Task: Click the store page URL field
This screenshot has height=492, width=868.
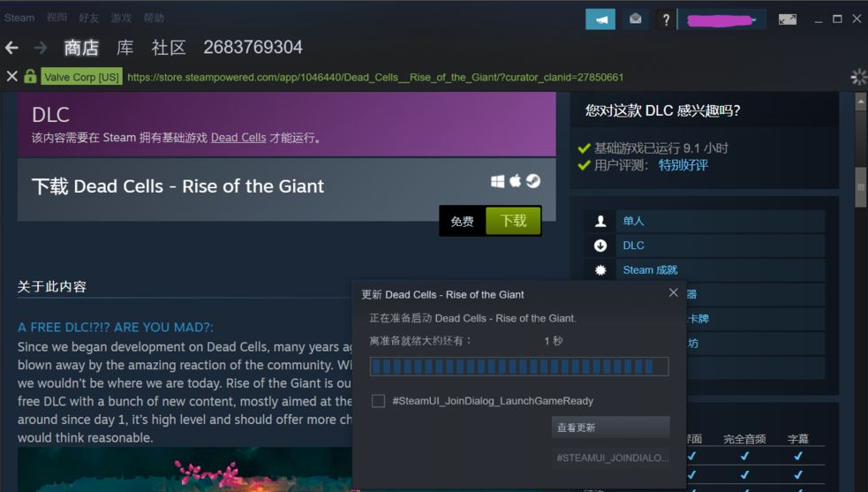Action: point(375,77)
